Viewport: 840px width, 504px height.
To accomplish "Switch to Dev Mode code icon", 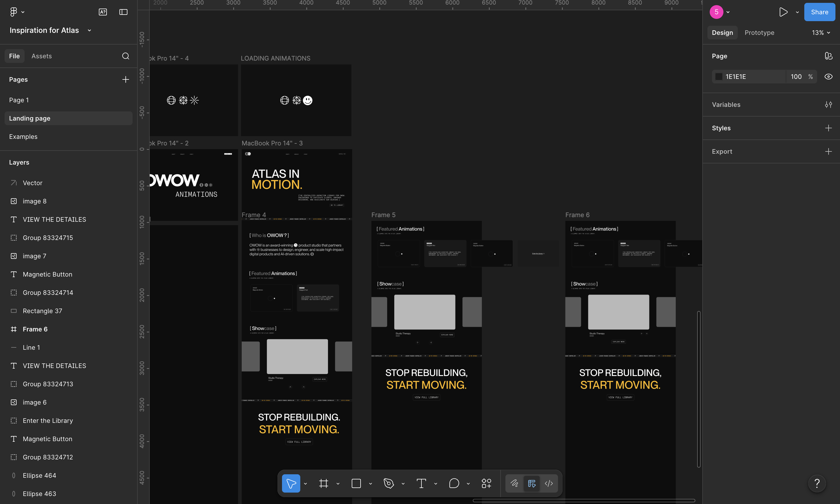I will click(549, 483).
